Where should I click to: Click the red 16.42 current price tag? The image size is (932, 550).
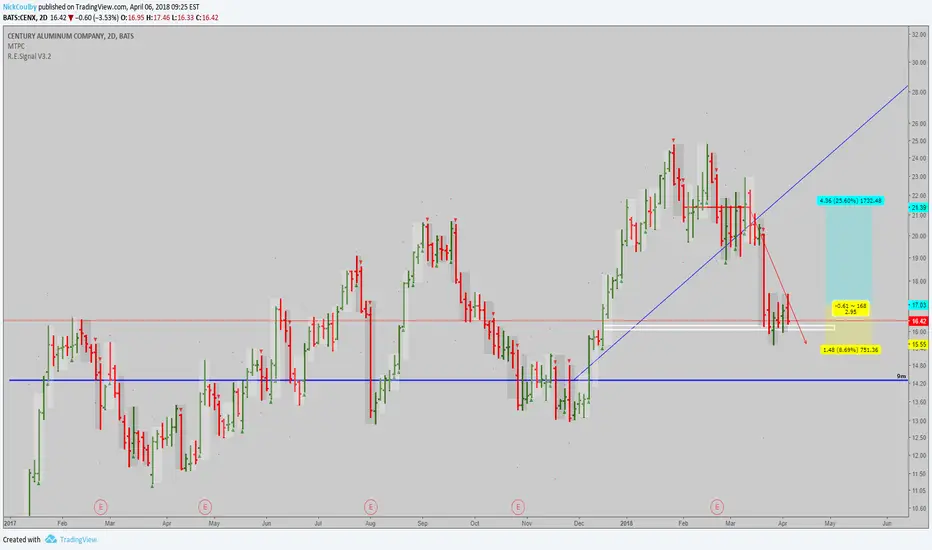tap(918, 321)
